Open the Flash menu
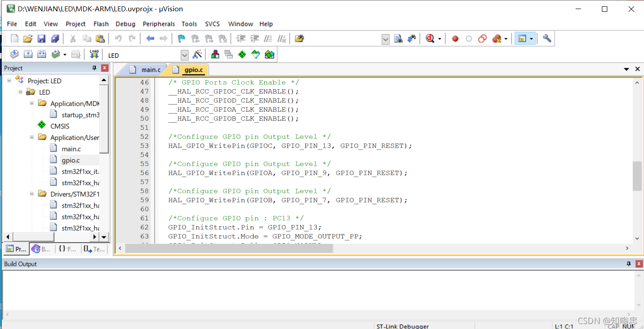 (101, 24)
